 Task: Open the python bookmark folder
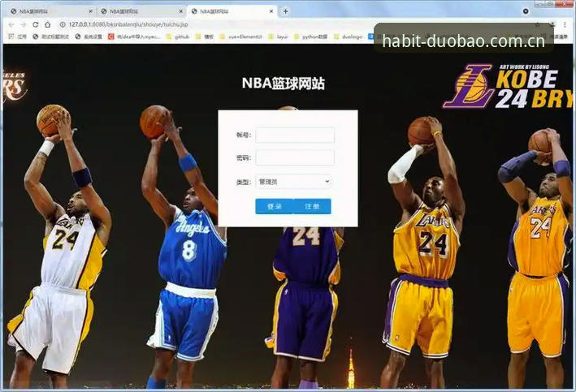pyautogui.click(x=311, y=37)
